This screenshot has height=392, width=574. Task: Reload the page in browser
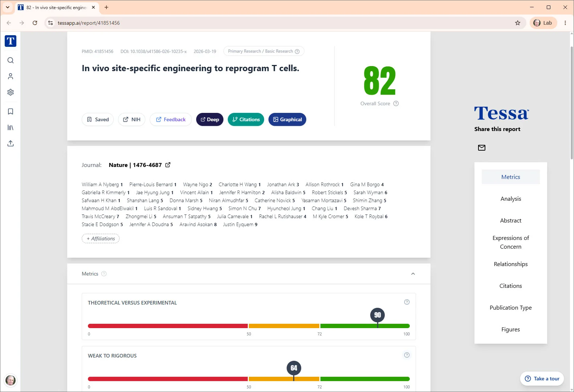(35, 23)
